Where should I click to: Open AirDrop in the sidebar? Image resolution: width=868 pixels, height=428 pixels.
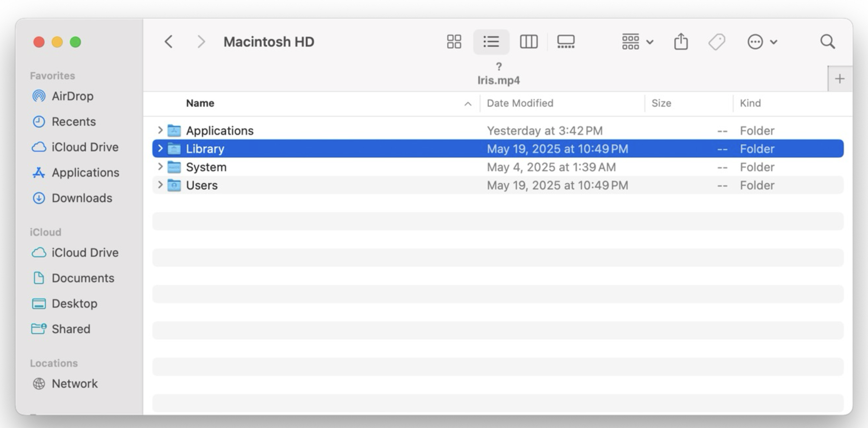(72, 96)
